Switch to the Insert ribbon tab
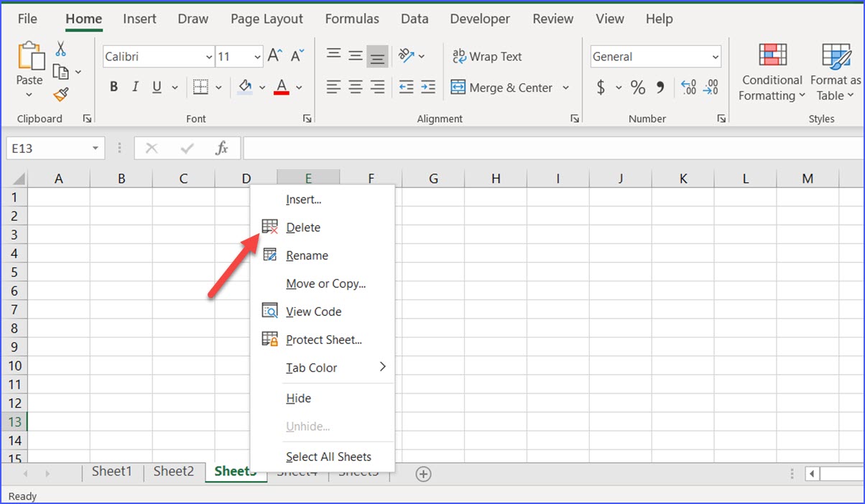Image resolution: width=865 pixels, height=504 pixels. (139, 19)
